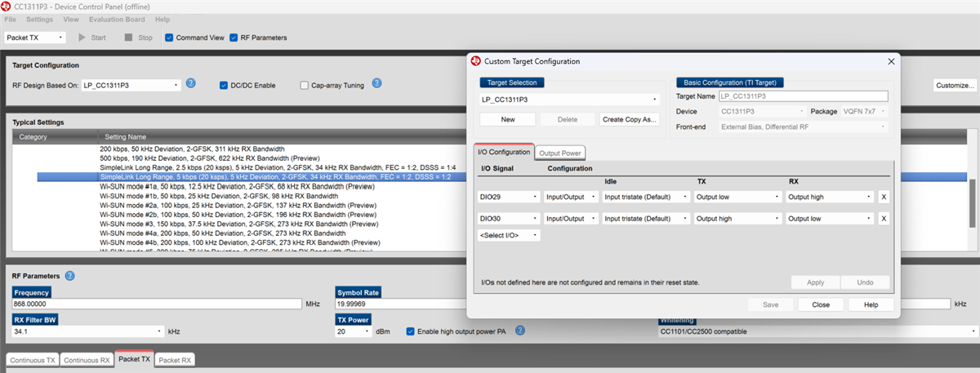Open the Whitening CC1101/CC2500 compatible dropdown

point(817,331)
